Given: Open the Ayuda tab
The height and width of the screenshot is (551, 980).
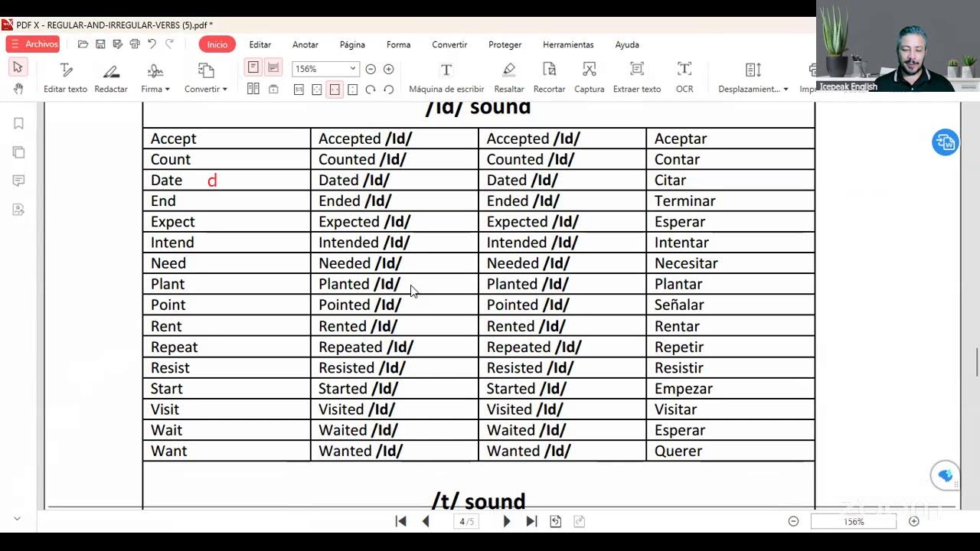Looking at the screenshot, I should click(x=627, y=44).
